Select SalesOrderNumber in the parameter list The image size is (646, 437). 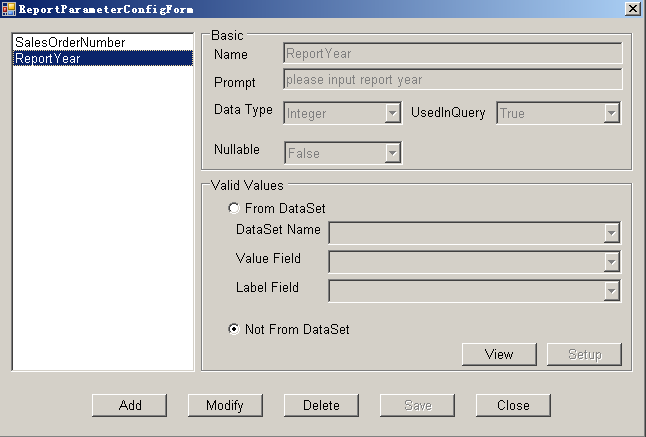click(x=103, y=42)
